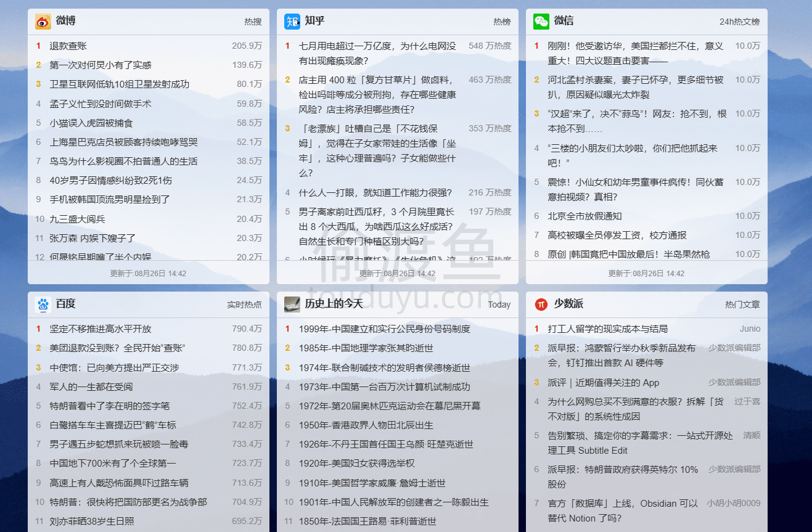Open Zhihu question 什么人一打眼，就知道工作能力很强

click(375, 192)
